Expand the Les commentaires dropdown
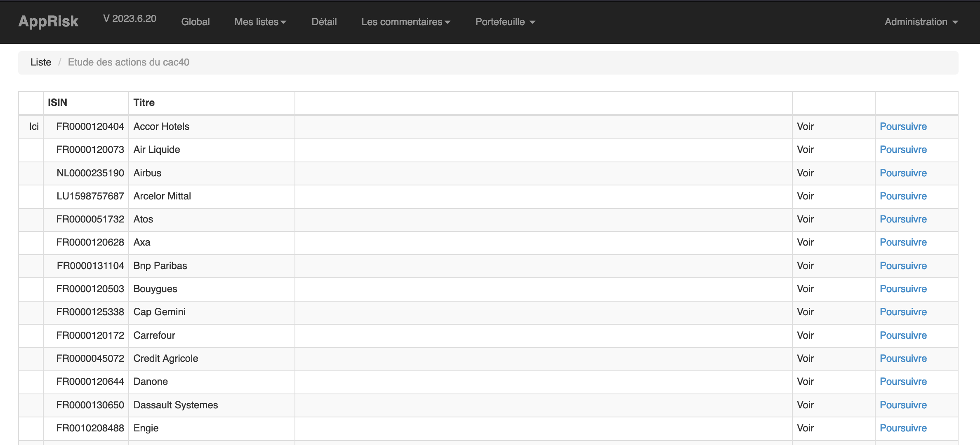Viewport: 980px width, 445px height. (x=406, y=22)
